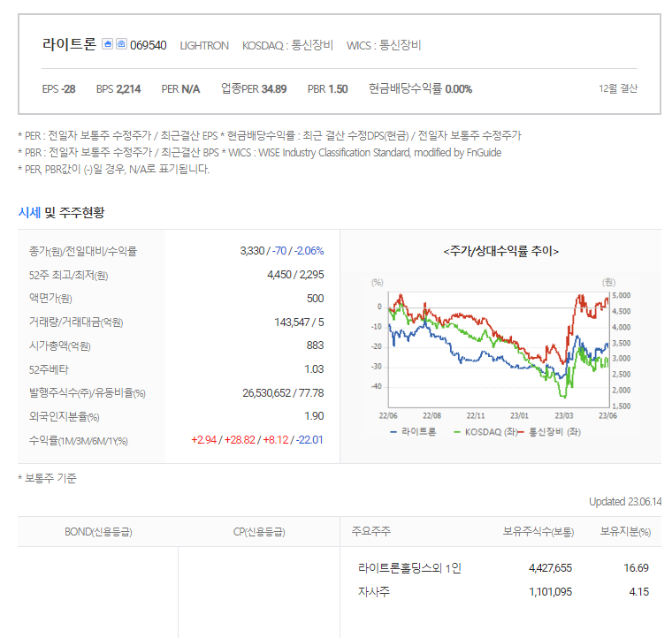Select the 자사주 shareholder row
This screenshot has width=672, height=638.
coord(374,592)
